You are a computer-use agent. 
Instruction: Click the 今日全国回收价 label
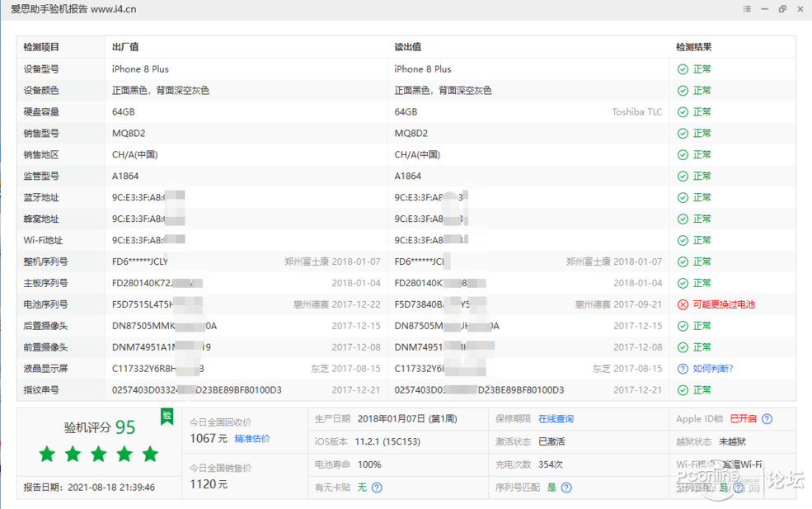[220, 422]
